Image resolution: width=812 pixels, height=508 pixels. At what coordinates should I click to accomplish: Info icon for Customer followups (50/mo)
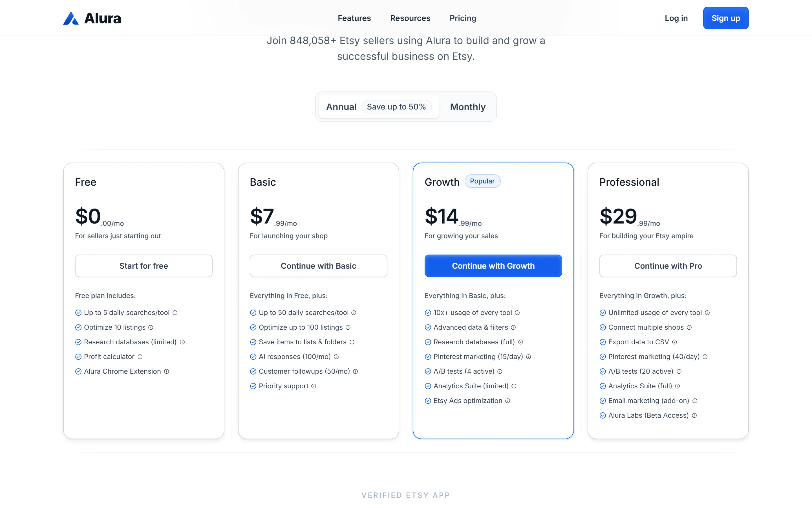pos(356,372)
